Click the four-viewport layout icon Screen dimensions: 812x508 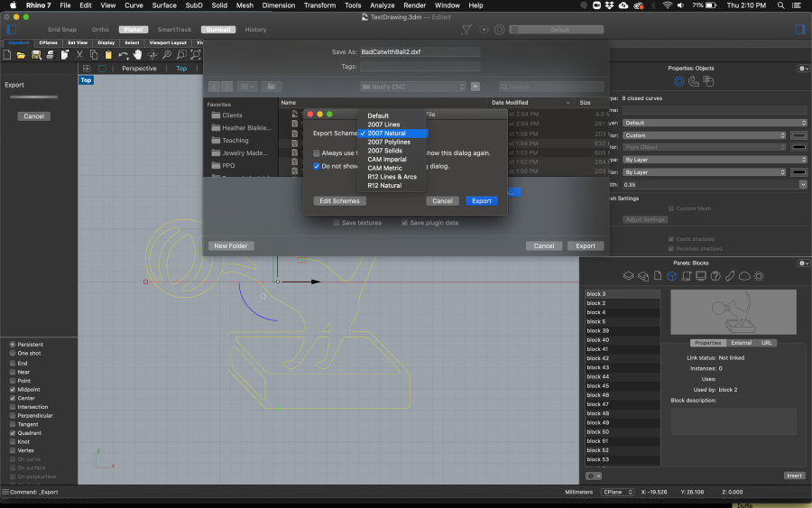tap(87, 69)
